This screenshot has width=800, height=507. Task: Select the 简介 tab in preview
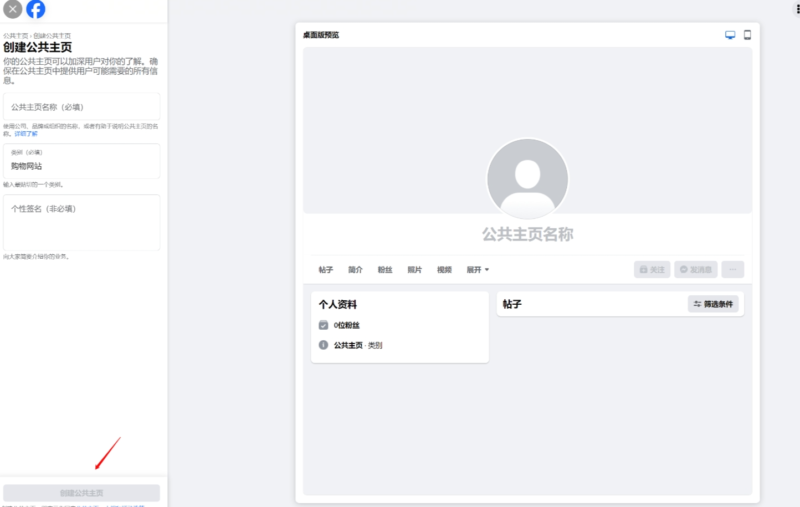point(355,270)
